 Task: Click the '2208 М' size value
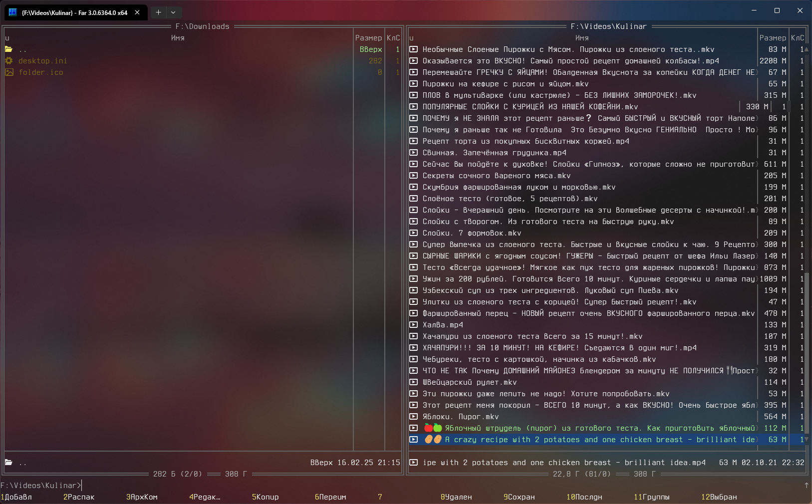click(773, 61)
